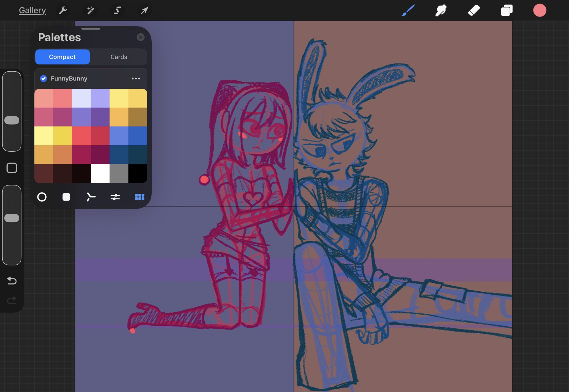Close the Palettes panel
Image resolution: width=569 pixels, height=392 pixels.
click(141, 37)
